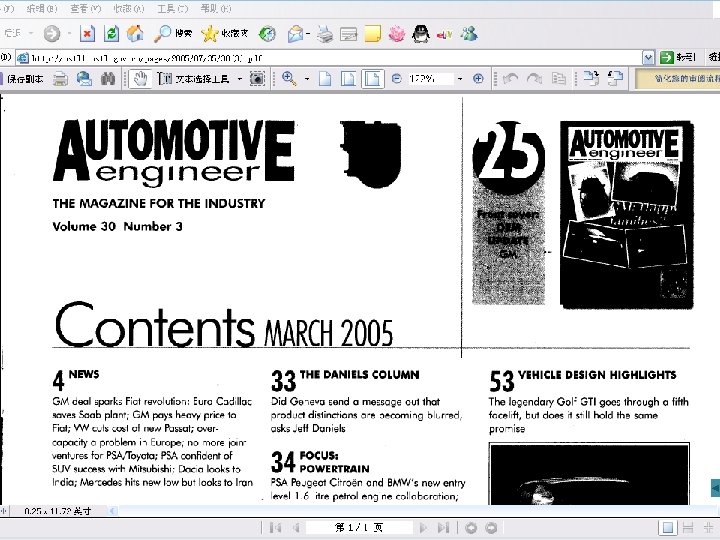The height and width of the screenshot is (540, 720).
Task: Click the horizontal scrollbar left arrow
Action: 112,511
